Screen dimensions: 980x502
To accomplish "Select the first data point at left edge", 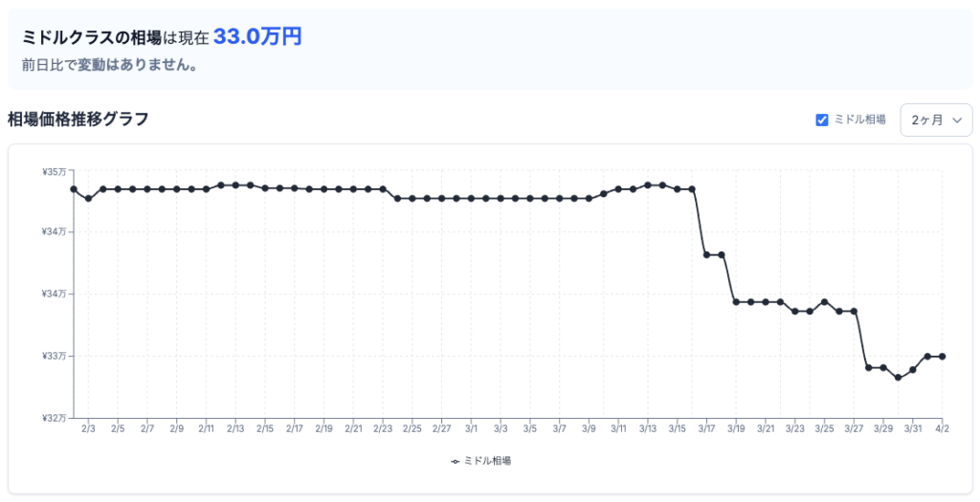I will tap(74, 189).
